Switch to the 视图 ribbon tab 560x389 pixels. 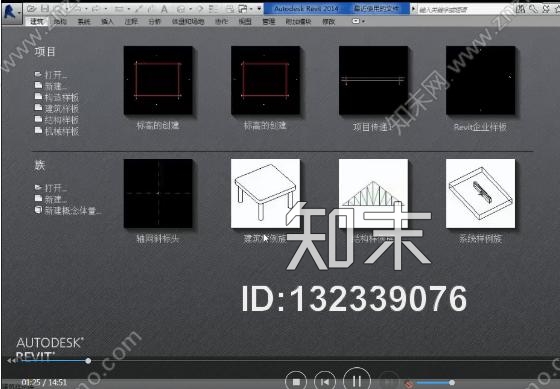[245, 21]
